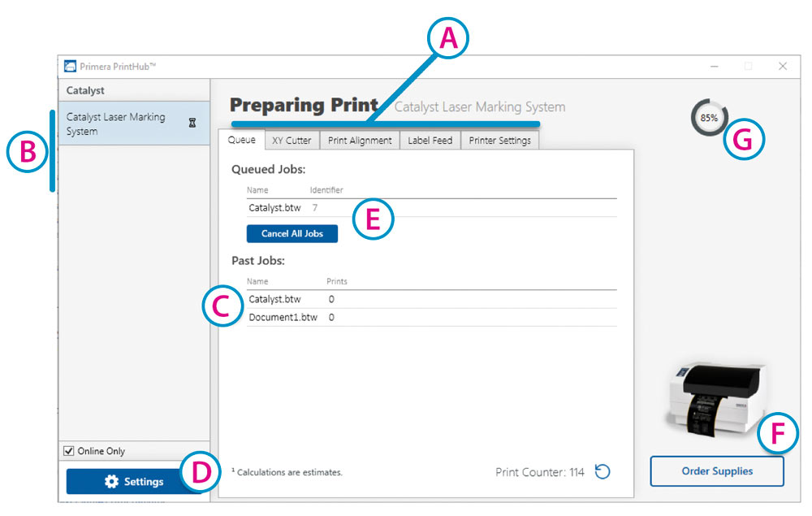812x516 pixels.
Task: Go to the Printer Settings tab
Action: (x=499, y=141)
